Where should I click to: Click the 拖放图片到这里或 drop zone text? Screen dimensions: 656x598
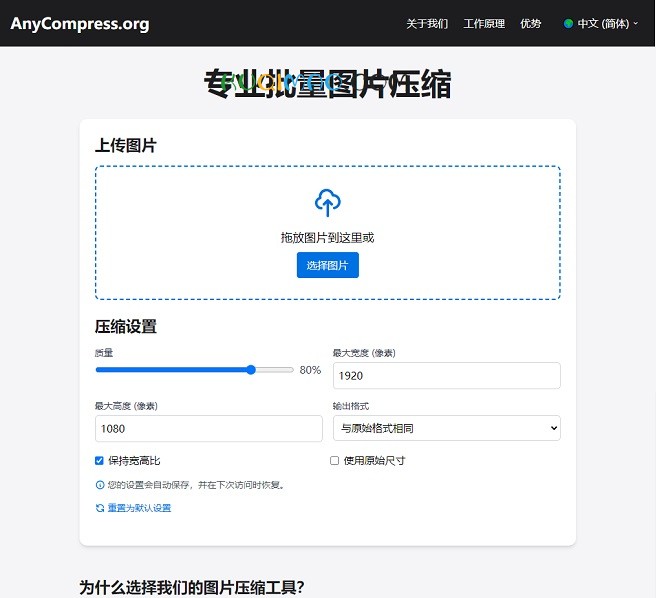[327, 238]
